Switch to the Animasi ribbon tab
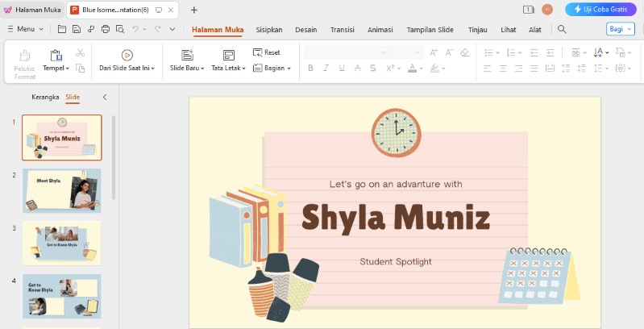The width and height of the screenshot is (644, 329). point(380,29)
